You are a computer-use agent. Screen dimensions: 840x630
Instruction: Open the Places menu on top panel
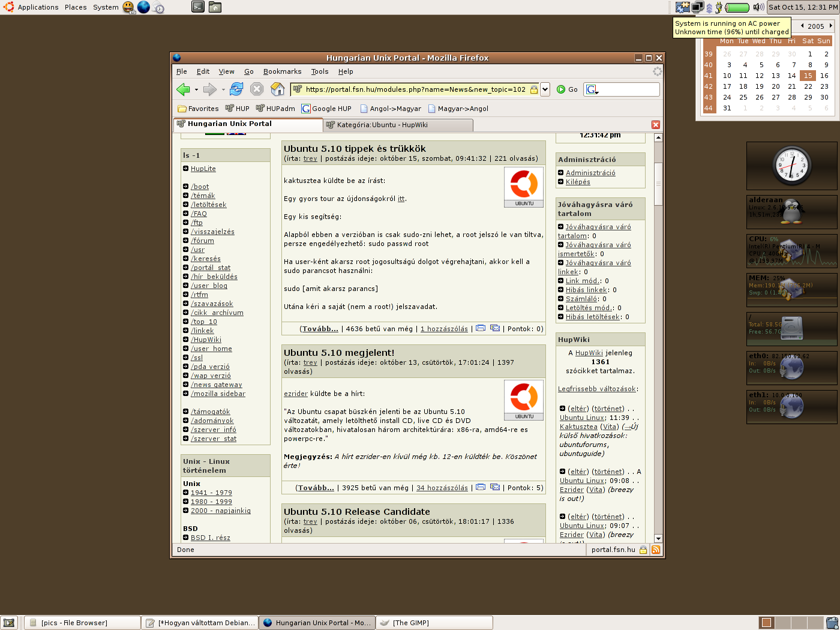[x=76, y=7]
